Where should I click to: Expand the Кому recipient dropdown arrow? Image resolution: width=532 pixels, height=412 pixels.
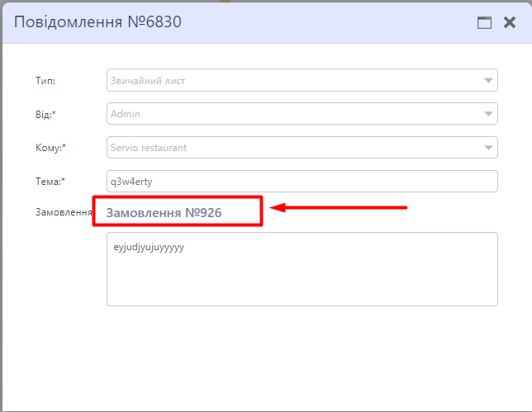point(488,148)
